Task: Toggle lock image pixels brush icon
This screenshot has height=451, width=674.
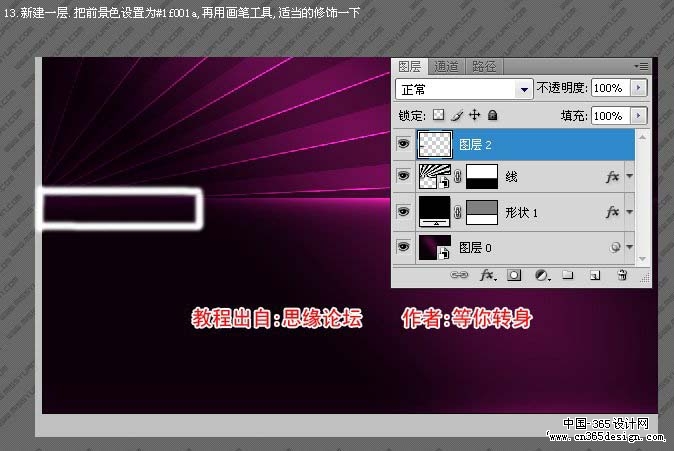Action: [x=457, y=115]
